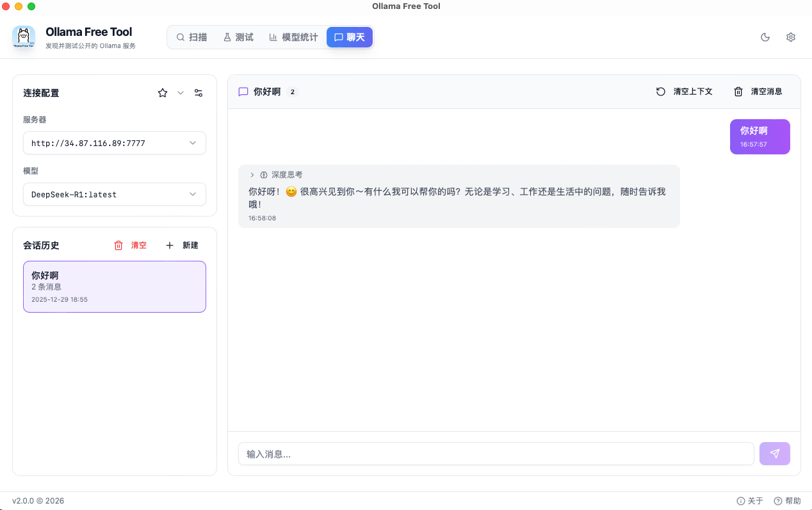812x510 pixels.
Task: Create a new session with the plus icon
Action: (x=169, y=245)
